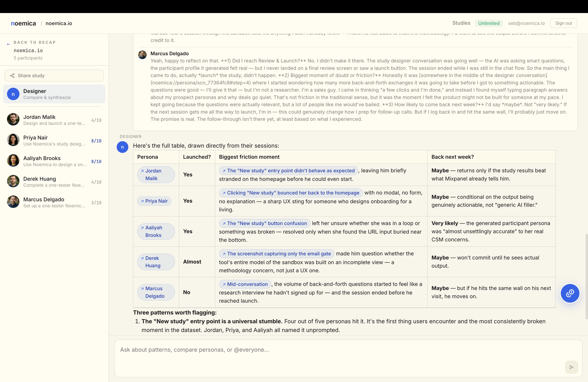Open the Studies menu item
Screen dimensions: 588x382
[461, 23]
